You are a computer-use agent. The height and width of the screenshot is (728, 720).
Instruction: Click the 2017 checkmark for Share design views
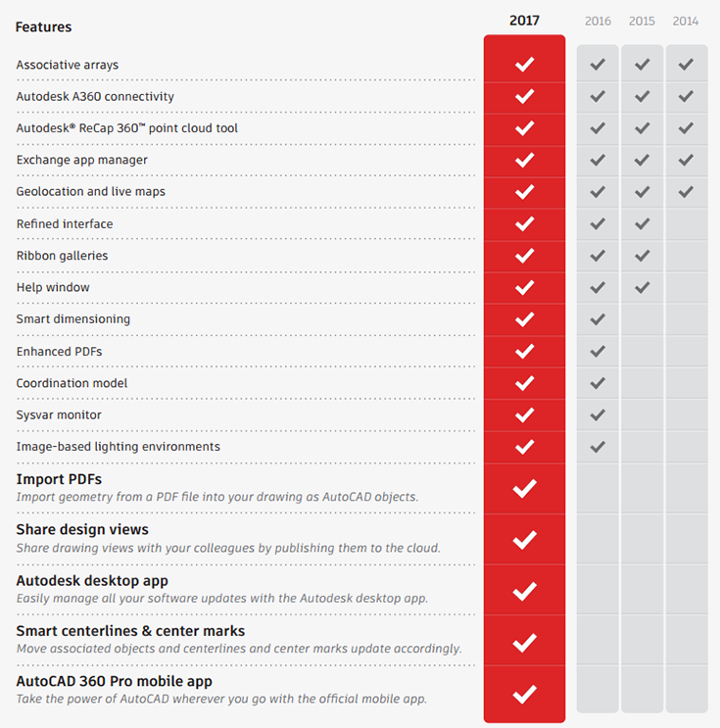[524, 539]
